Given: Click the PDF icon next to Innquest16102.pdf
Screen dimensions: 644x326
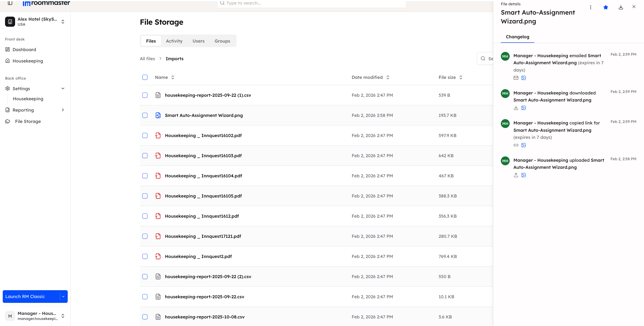Looking at the screenshot, I should pyautogui.click(x=158, y=136).
